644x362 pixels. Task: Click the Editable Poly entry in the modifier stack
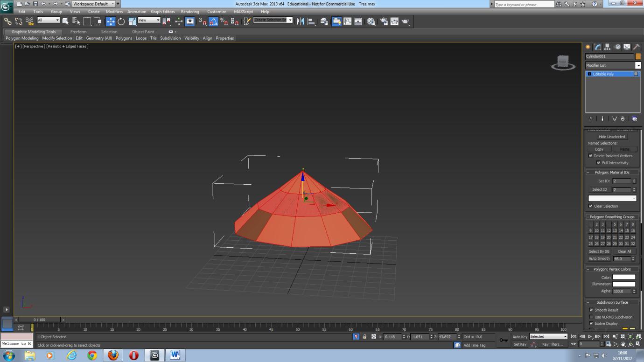click(x=607, y=74)
